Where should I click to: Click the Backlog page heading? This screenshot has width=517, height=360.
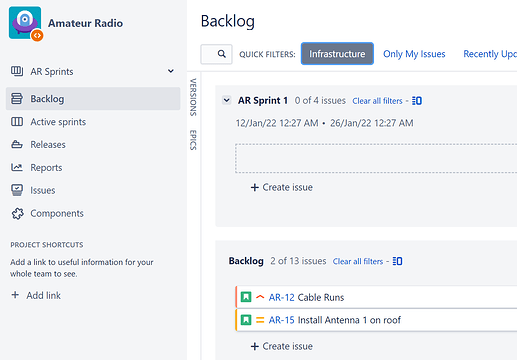click(x=228, y=21)
